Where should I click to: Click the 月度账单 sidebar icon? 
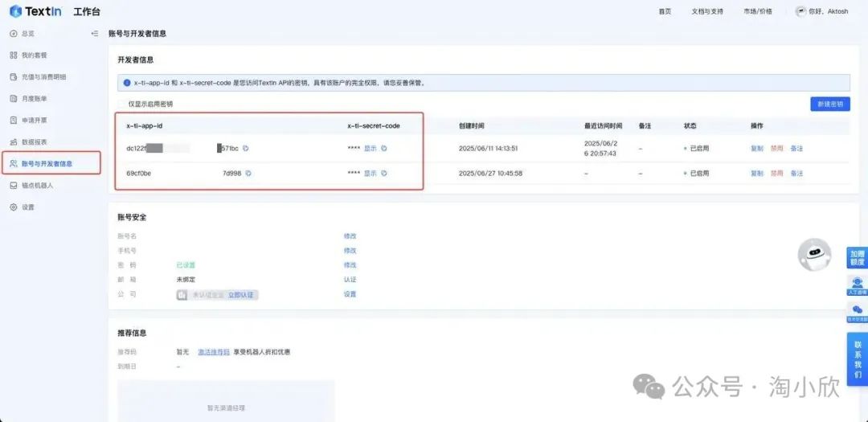(x=14, y=99)
